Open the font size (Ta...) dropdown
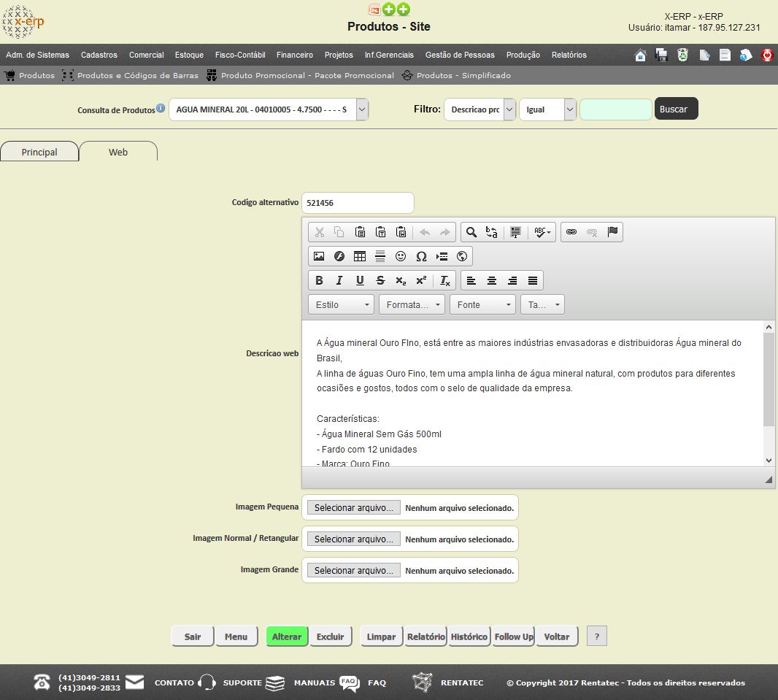This screenshot has width=778, height=700. 542,304
